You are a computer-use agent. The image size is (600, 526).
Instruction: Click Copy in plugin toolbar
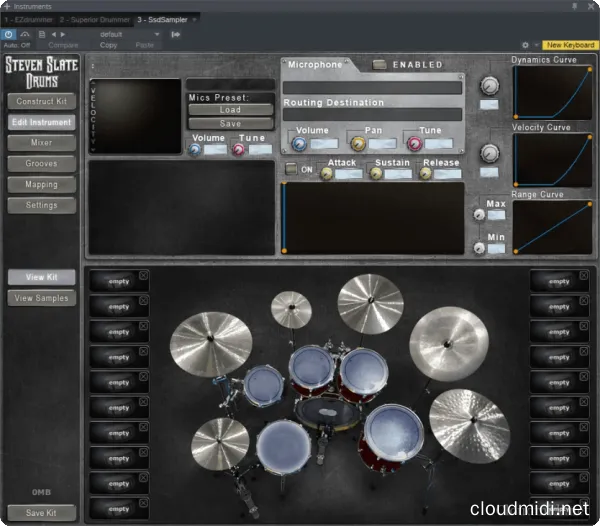108,45
